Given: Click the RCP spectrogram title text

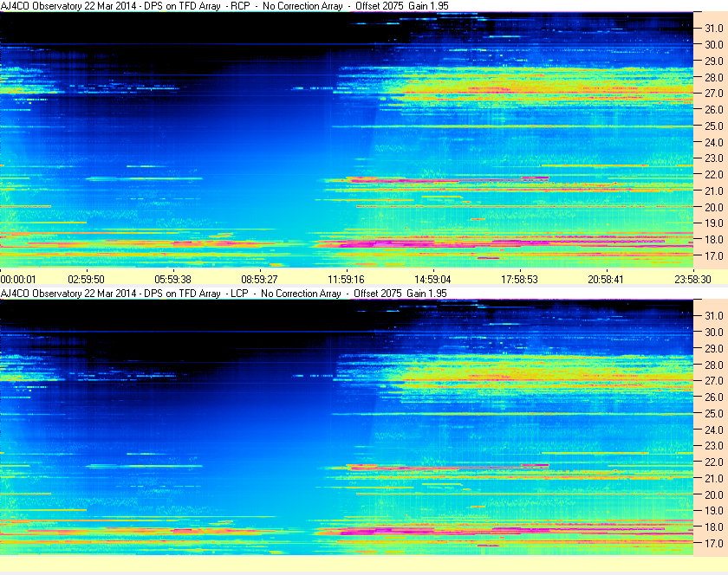Looking at the screenshot, I should [225, 6].
